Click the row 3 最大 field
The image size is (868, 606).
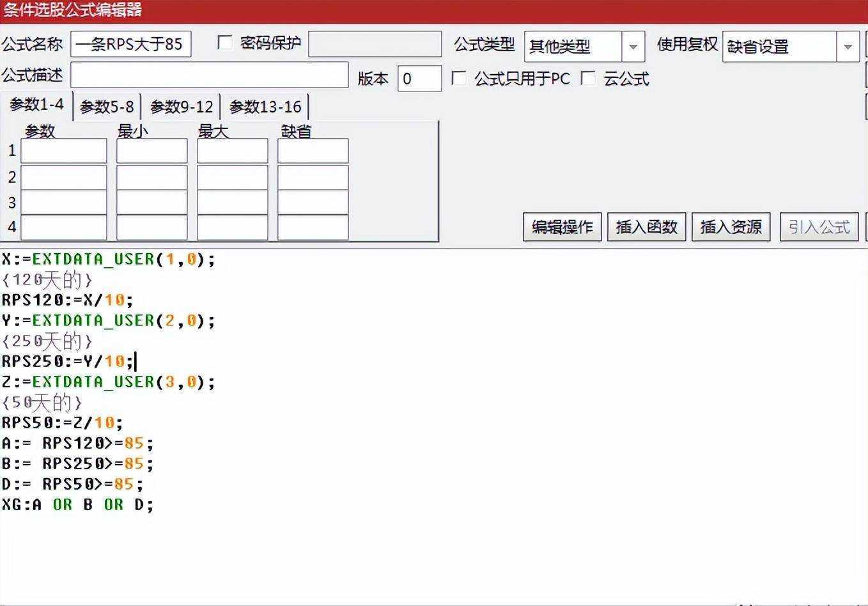coord(233,202)
